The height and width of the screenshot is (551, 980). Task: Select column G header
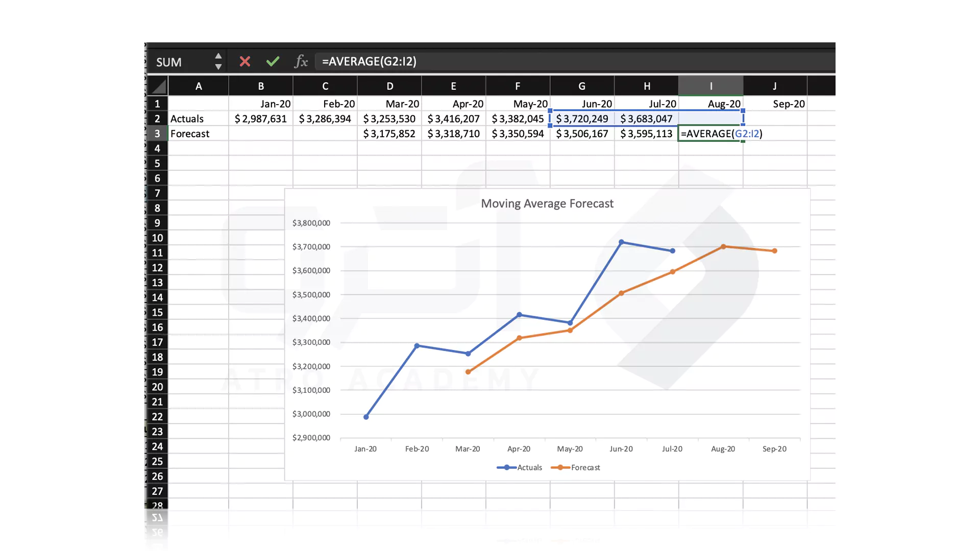(x=582, y=86)
